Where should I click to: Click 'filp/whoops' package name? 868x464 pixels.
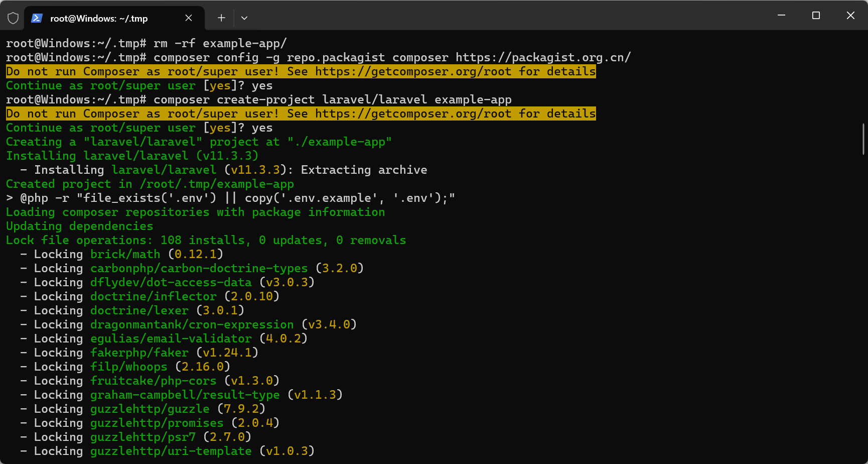pos(129,367)
